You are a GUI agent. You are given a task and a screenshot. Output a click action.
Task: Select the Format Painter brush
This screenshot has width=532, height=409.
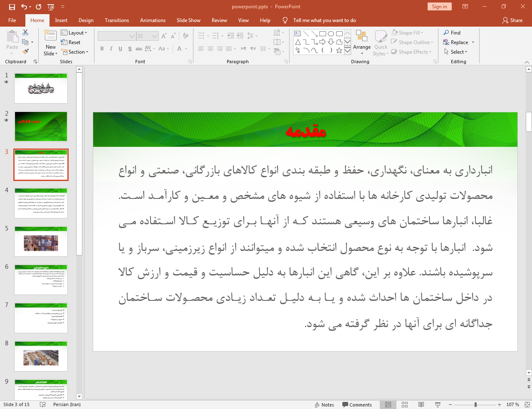pos(25,52)
